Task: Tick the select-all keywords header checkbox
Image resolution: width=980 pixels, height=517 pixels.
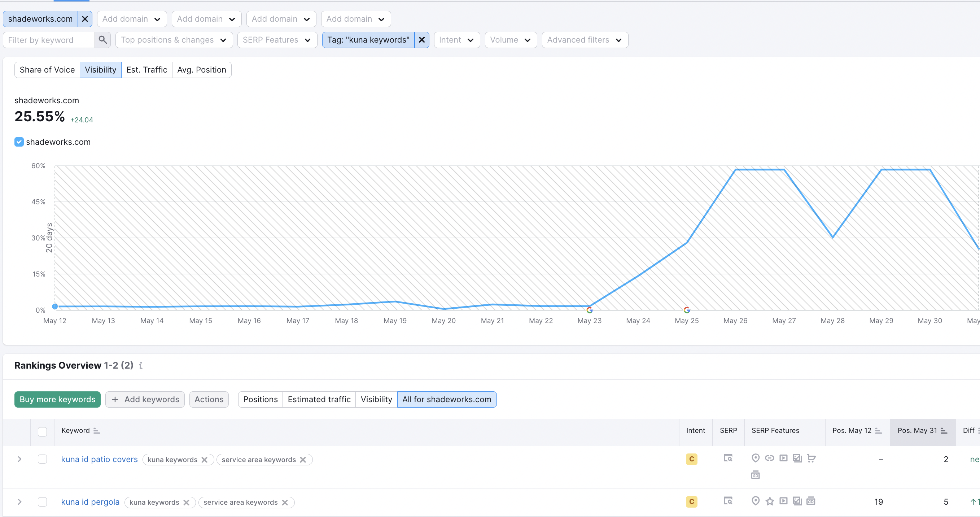Action: 42,431
